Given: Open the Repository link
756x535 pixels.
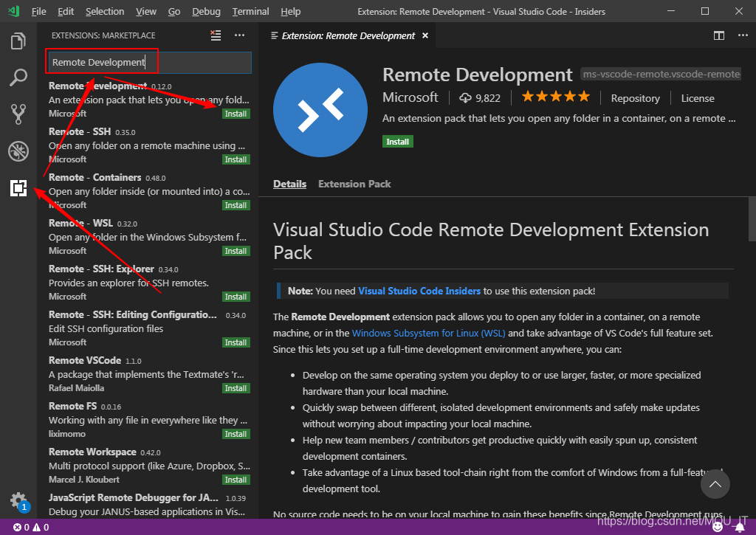Looking at the screenshot, I should (635, 98).
